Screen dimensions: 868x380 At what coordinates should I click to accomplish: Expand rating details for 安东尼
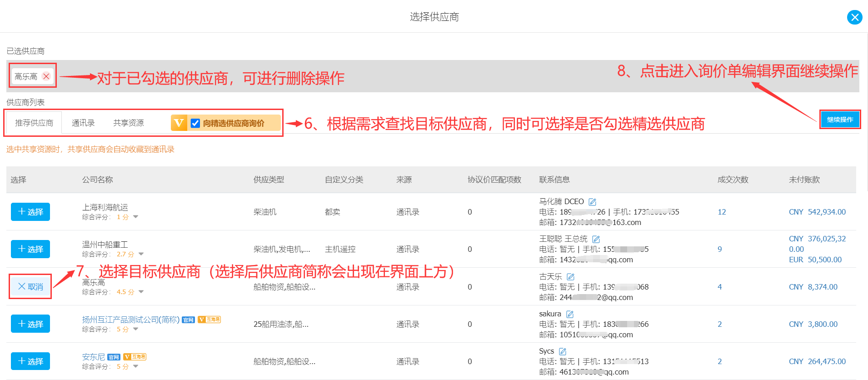pos(135,366)
